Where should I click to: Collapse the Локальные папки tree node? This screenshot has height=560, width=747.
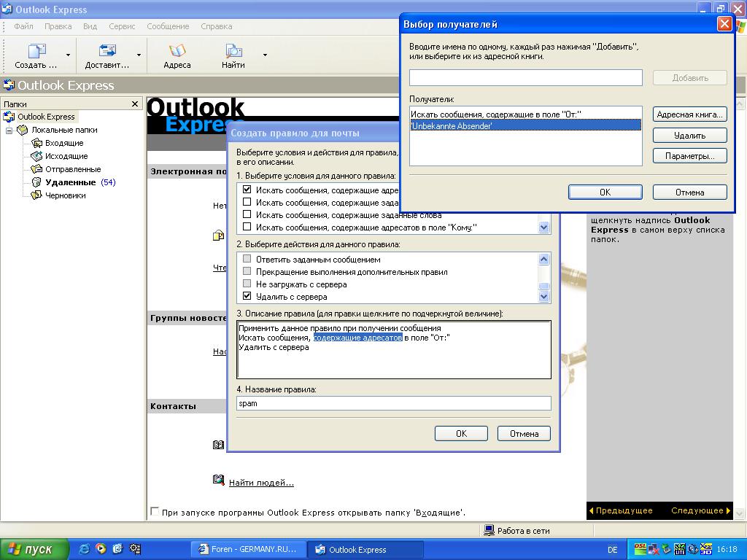point(9,130)
